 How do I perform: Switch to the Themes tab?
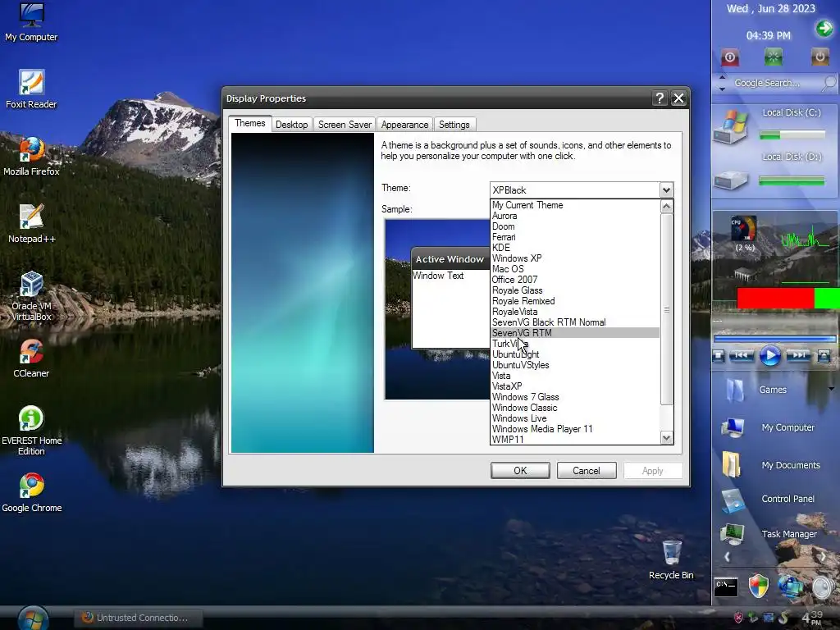249,123
